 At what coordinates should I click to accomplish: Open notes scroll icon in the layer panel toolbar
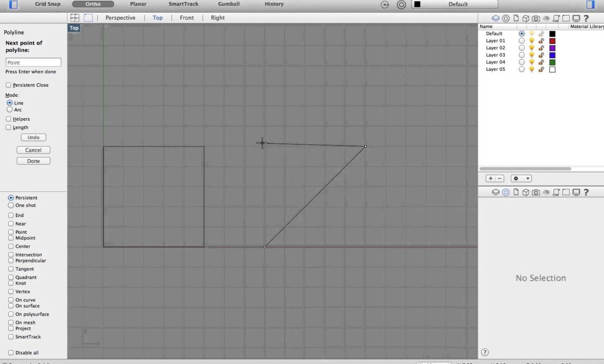(556, 18)
